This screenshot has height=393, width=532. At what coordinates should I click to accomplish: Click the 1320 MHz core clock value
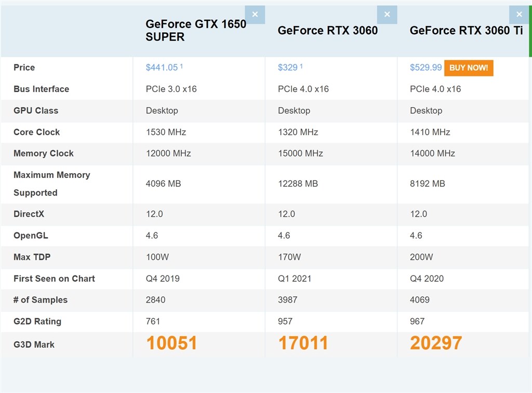(298, 132)
